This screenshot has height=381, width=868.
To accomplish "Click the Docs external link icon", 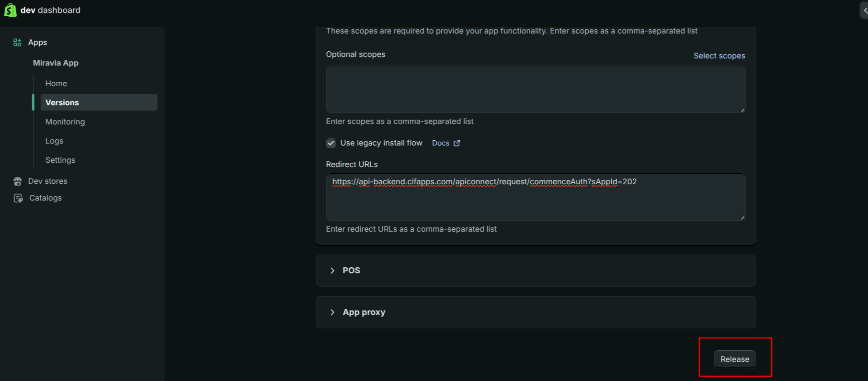I will [x=457, y=143].
